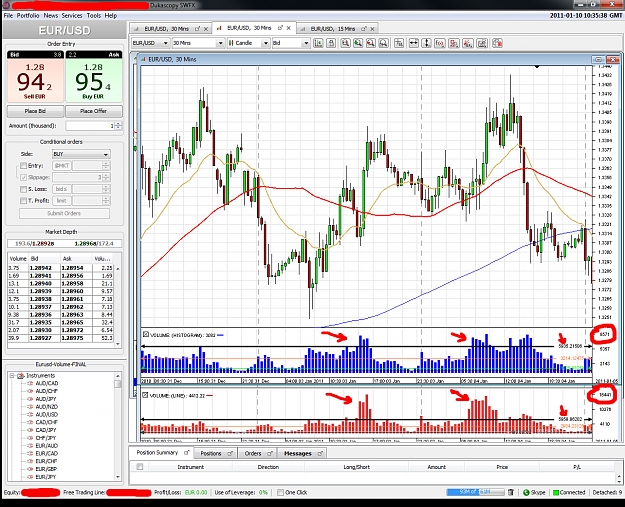Click the third magnifier zoom icon with red arrow
The width and height of the screenshot is (625, 507).
[371, 43]
